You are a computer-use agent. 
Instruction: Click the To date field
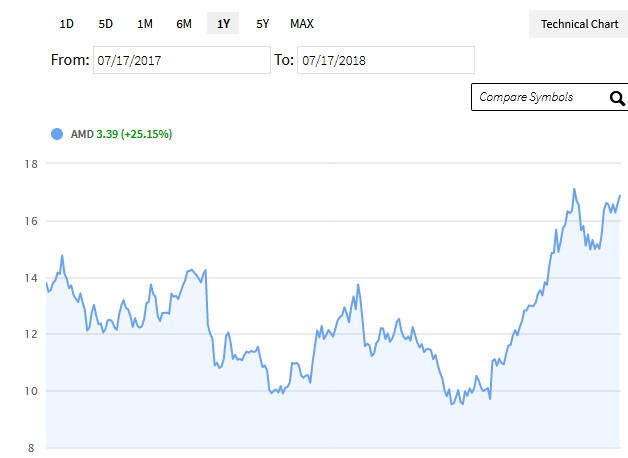386,60
